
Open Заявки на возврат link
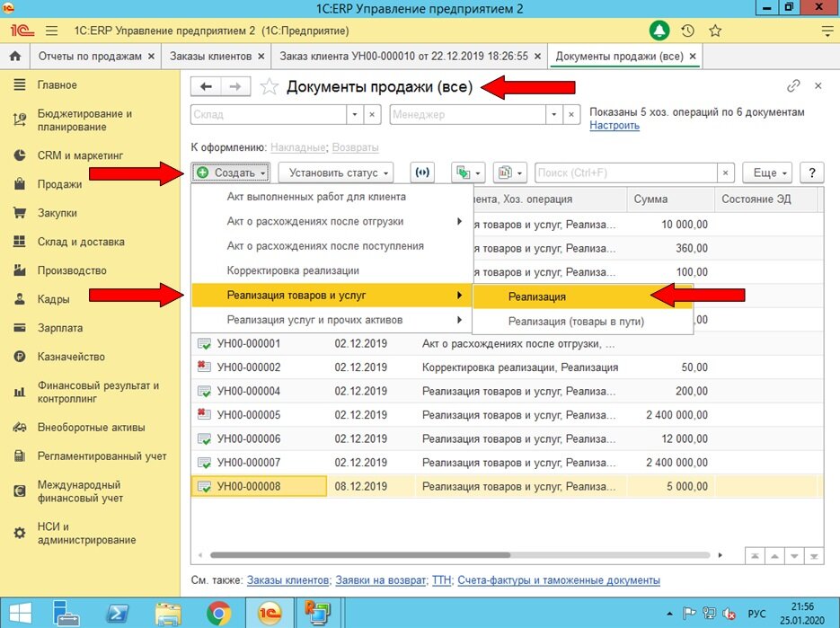381,580
